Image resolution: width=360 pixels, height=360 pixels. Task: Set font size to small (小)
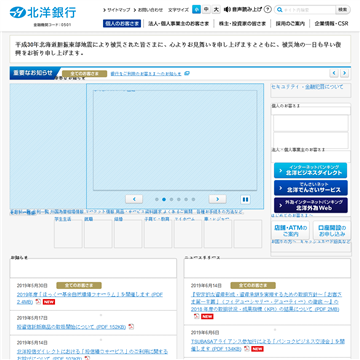click(x=196, y=10)
